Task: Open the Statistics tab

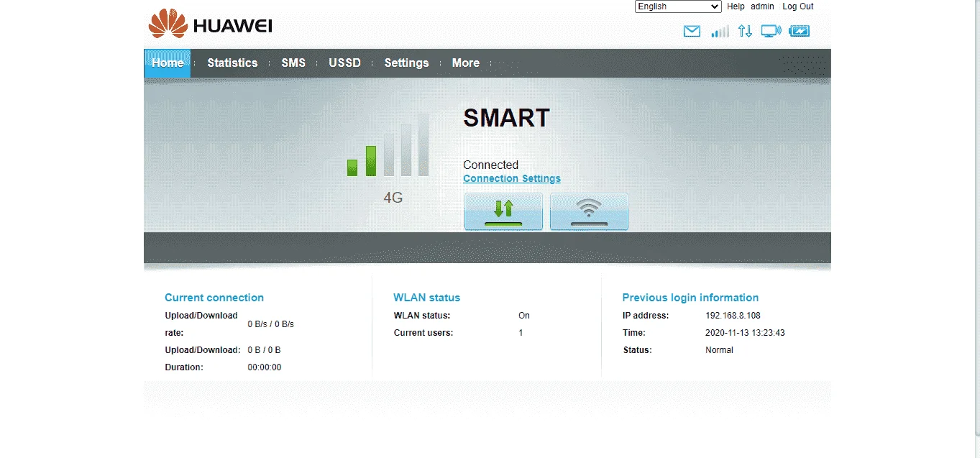Action: 232,63
